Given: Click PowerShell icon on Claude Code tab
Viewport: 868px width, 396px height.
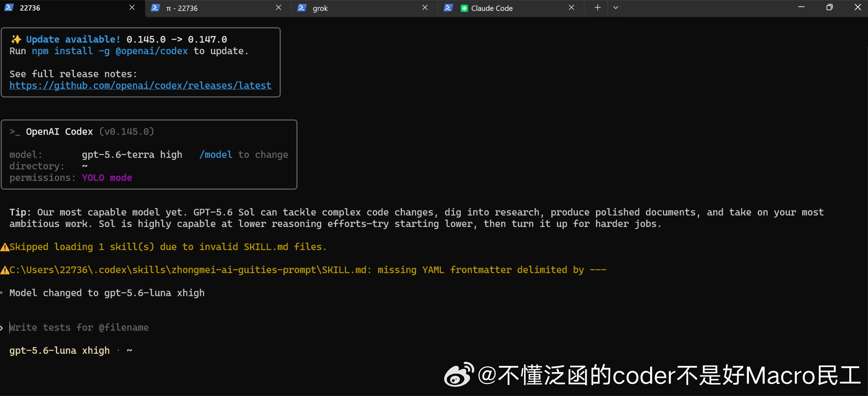Looking at the screenshot, I should click(x=448, y=8).
